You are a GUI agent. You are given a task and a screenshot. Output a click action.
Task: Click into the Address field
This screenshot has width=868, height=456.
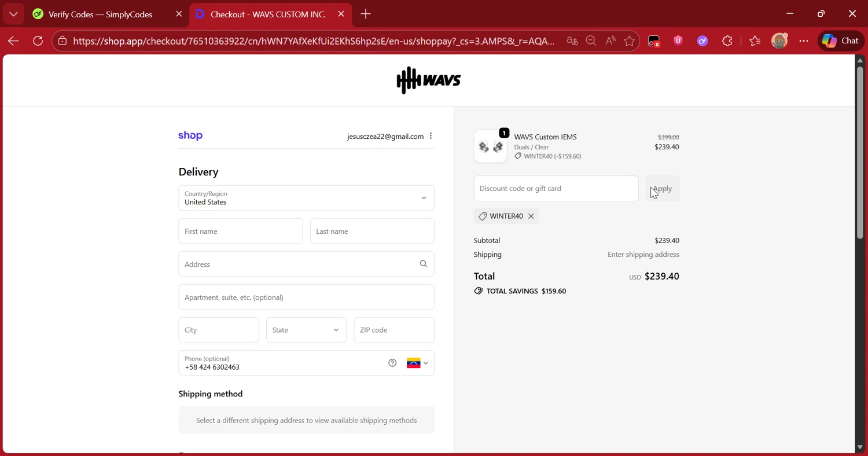[306, 264]
